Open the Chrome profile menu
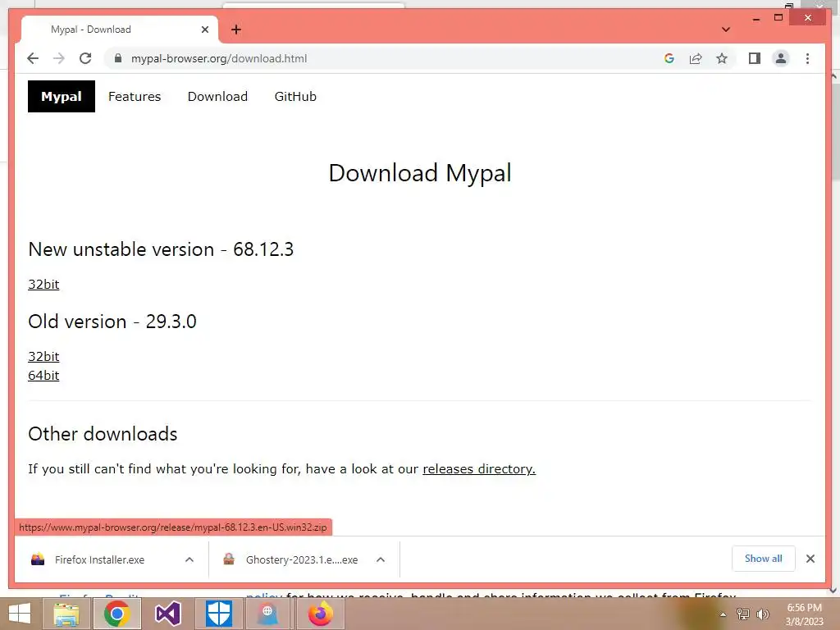 (781, 58)
